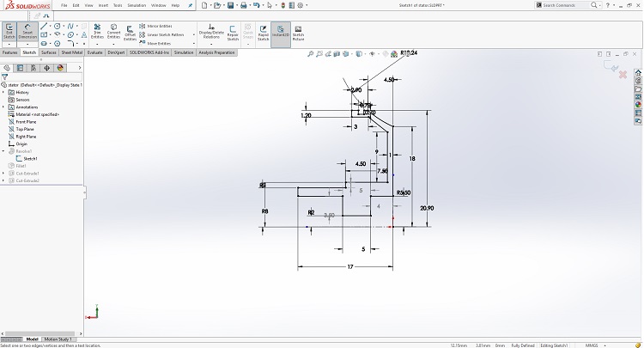Open the DimXpertManager tab icon
The height and width of the screenshot is (348, 644).
pyautogui.click(x=47, y=68)
